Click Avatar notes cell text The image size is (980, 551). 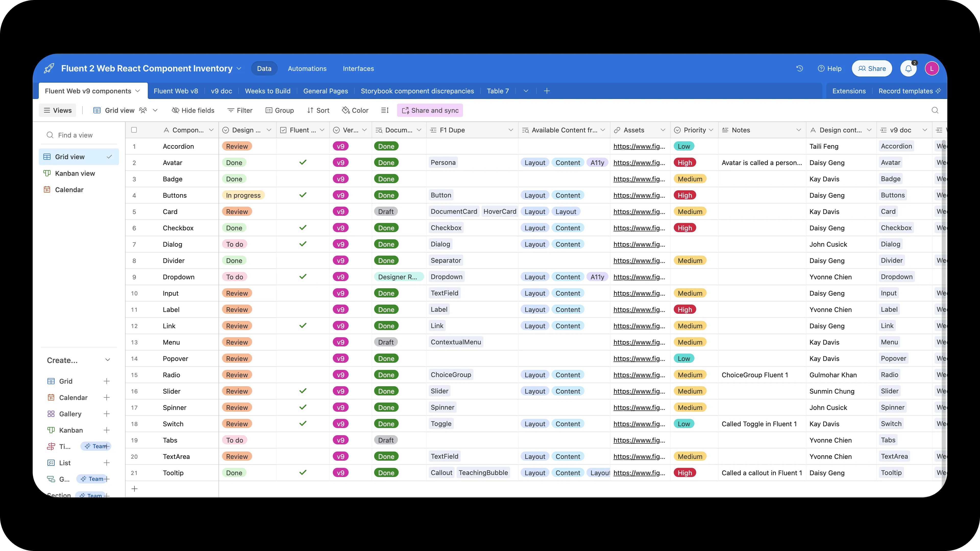(762, 162)
